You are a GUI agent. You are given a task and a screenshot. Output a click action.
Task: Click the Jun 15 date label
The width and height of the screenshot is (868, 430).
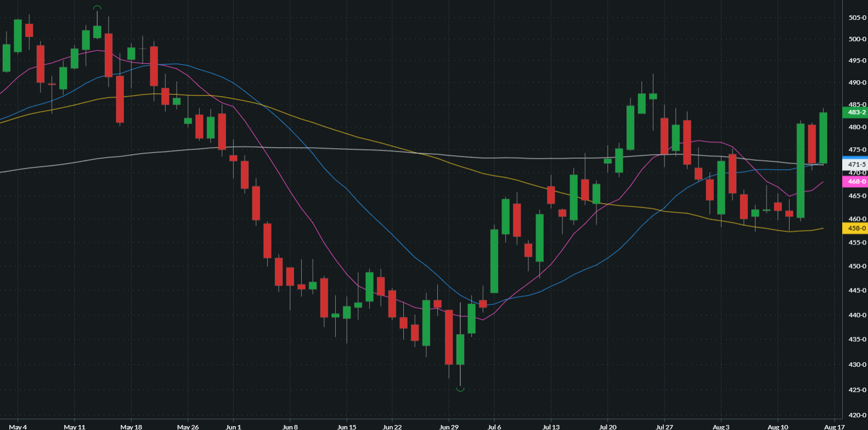pos(347,427)
